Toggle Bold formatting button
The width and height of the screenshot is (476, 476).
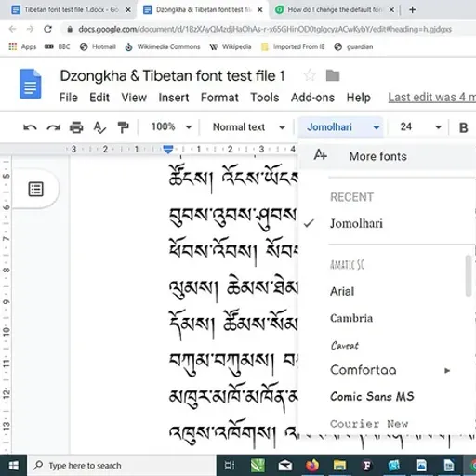point(463,127)
